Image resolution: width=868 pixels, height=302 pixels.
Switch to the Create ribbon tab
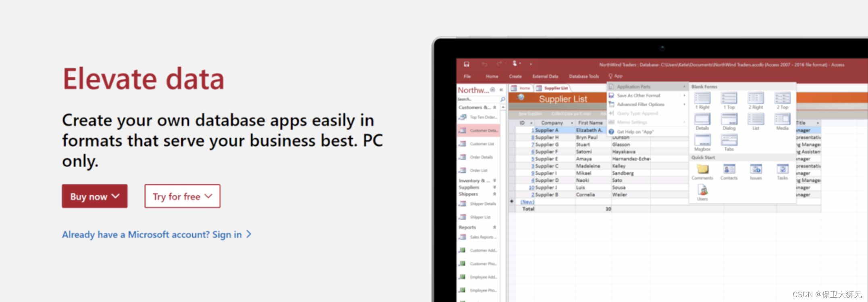pyautogui.click(x=515, y=76)
